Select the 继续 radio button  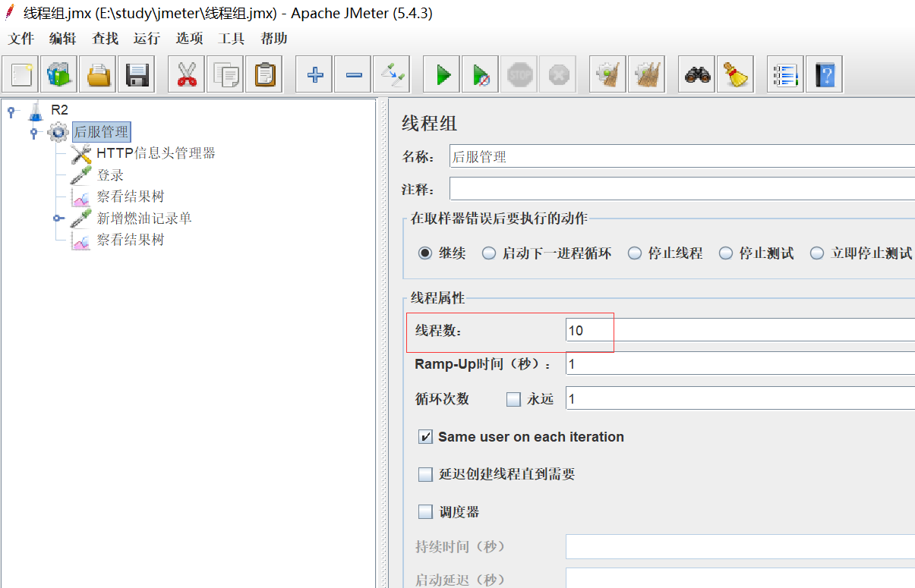[425, 253]
